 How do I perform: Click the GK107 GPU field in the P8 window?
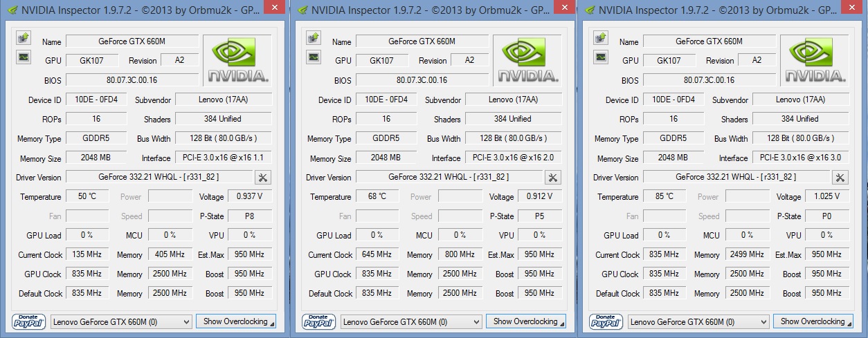(x=91, y=61)
